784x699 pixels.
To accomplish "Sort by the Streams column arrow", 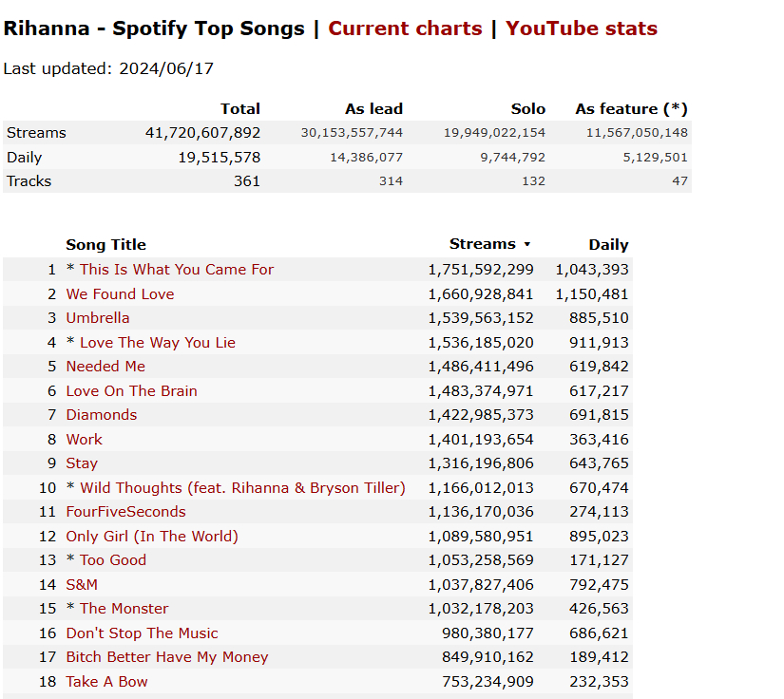I will coord(527,244).
